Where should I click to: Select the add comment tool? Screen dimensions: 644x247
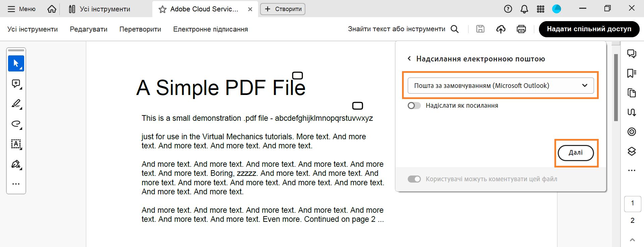pos(16,84)
